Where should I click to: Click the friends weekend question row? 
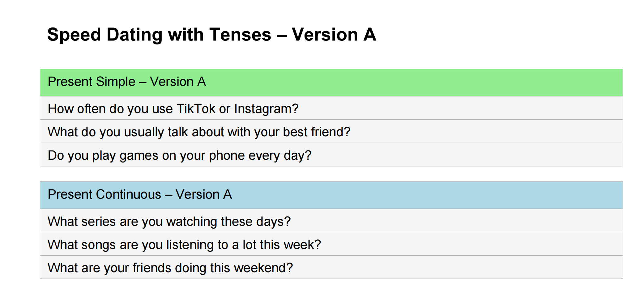coord(331,268)
